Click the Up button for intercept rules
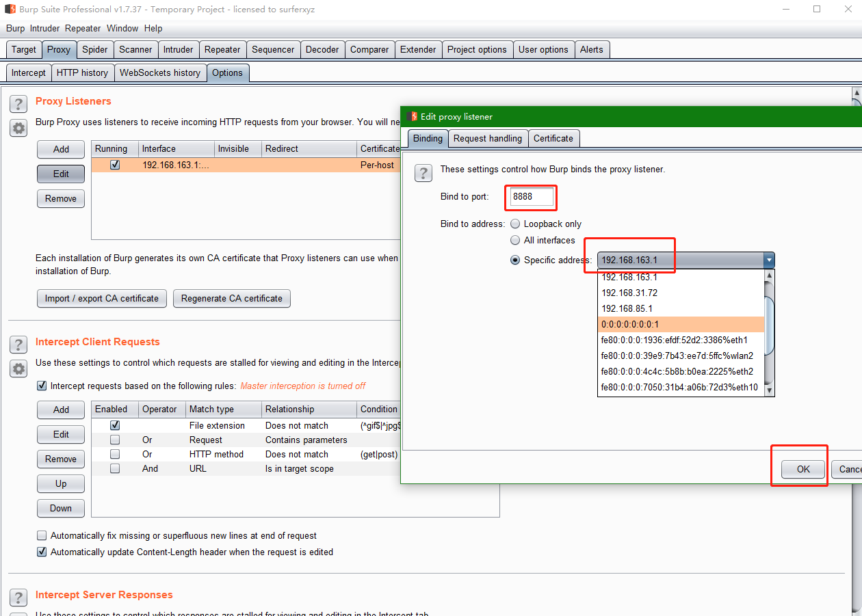 pyautogui.click(x=61, y=483)
